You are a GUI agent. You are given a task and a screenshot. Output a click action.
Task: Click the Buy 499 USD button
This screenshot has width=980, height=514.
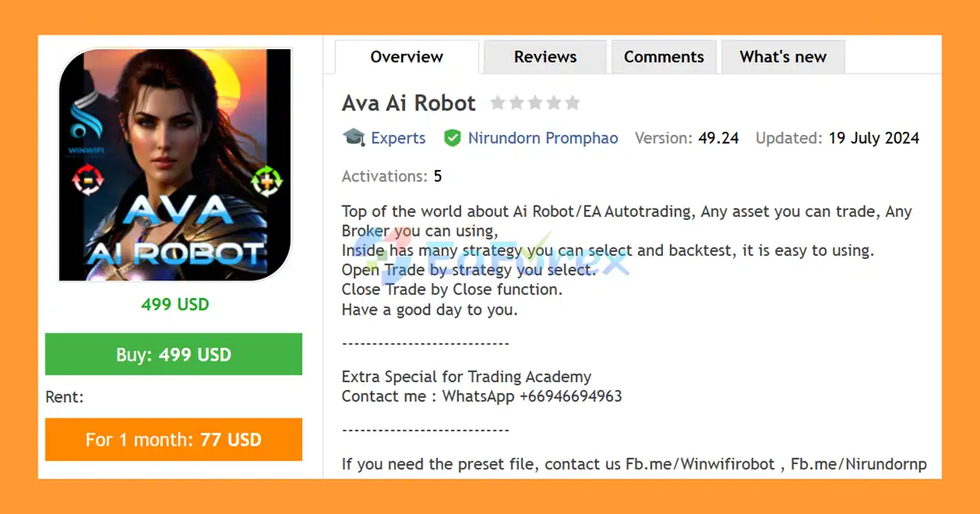pyautogui.click(x=174, y=354)
